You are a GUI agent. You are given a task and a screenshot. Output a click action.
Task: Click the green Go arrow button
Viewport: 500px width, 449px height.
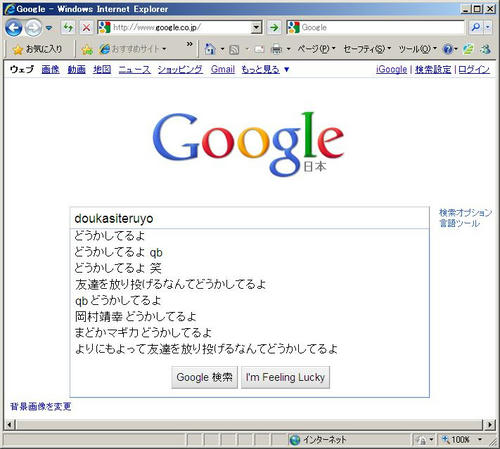[274, 27]
